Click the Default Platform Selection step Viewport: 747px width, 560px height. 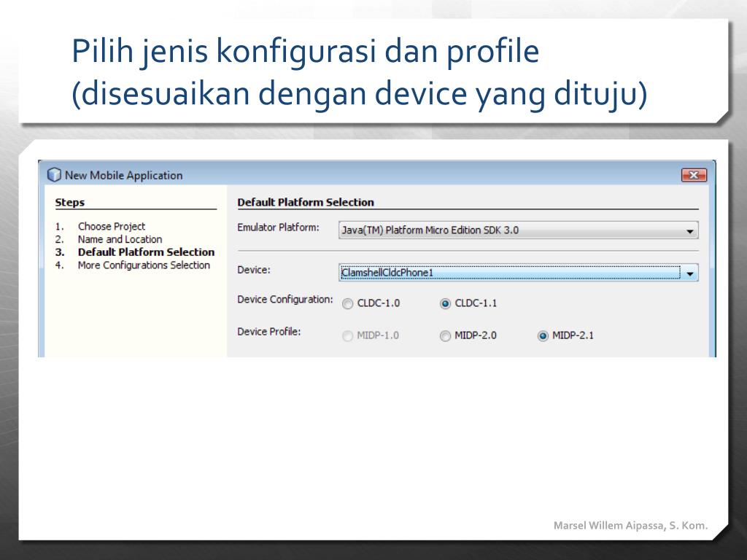(146, 252)
